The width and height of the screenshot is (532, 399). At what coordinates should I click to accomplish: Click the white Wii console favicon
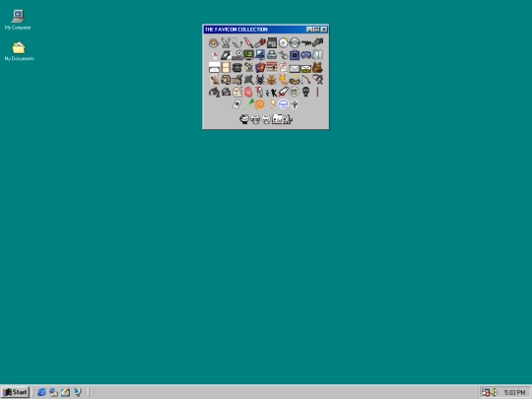tap(318, 54)
